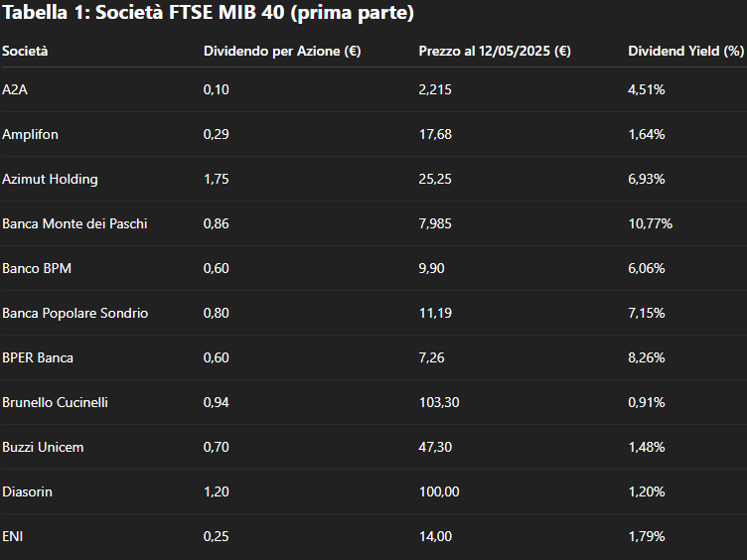
Task: Click the Società column header
Action: 25,51
